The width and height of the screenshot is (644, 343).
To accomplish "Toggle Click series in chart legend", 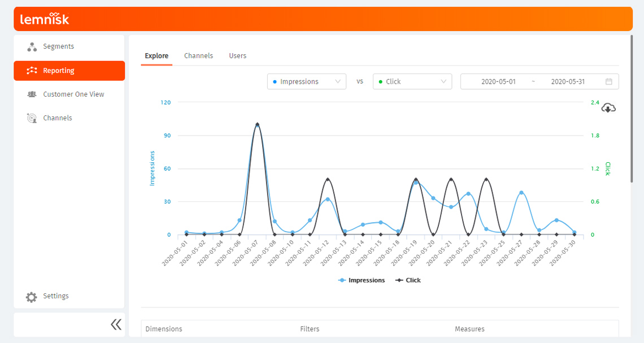I will coord(408,280).
